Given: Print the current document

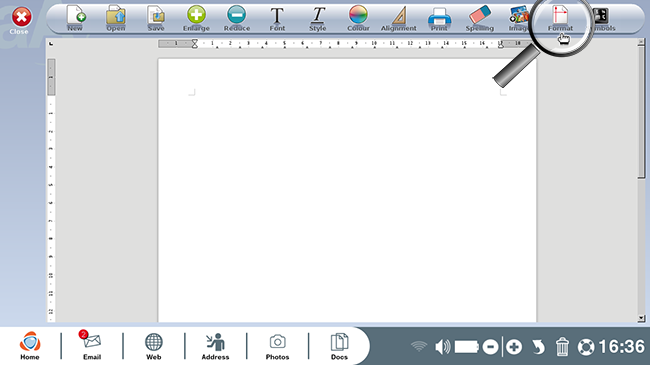Looking at the screenshot, I should (439, 18).
